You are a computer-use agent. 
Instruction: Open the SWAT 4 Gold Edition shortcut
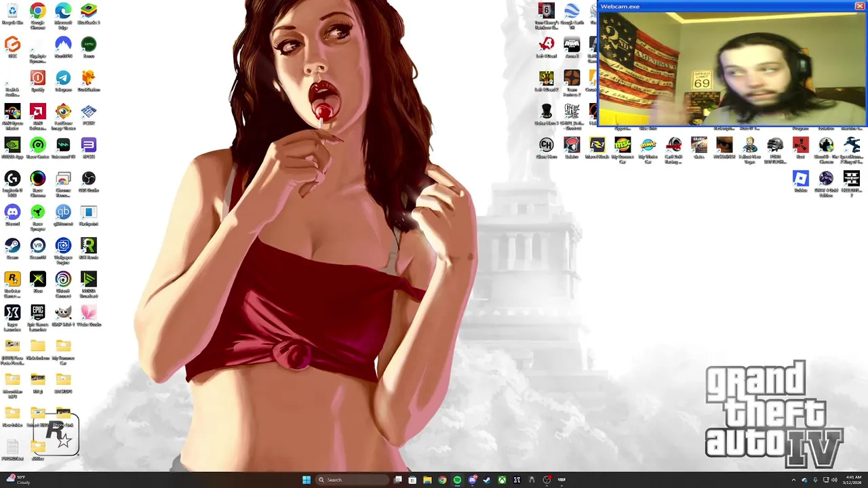point(826,184)
